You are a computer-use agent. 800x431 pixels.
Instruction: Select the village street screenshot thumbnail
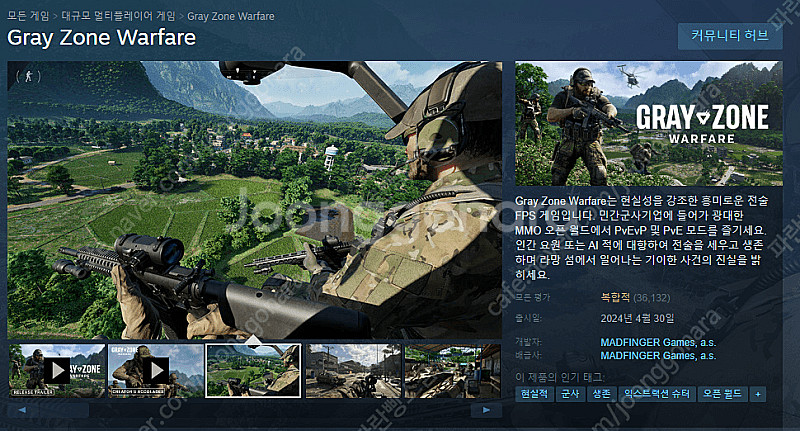click(x=353, y=371)
